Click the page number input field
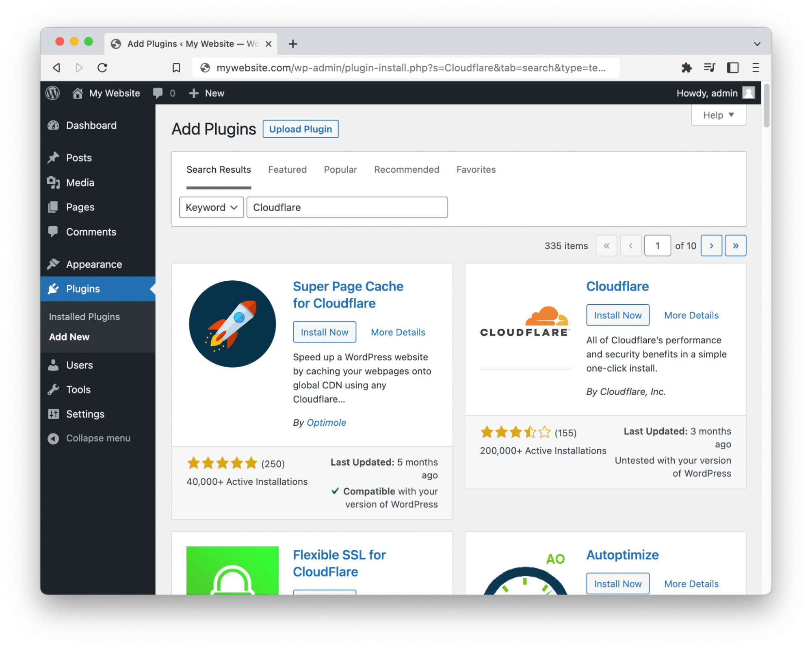 pyautogui.click(x=657, y=245)
